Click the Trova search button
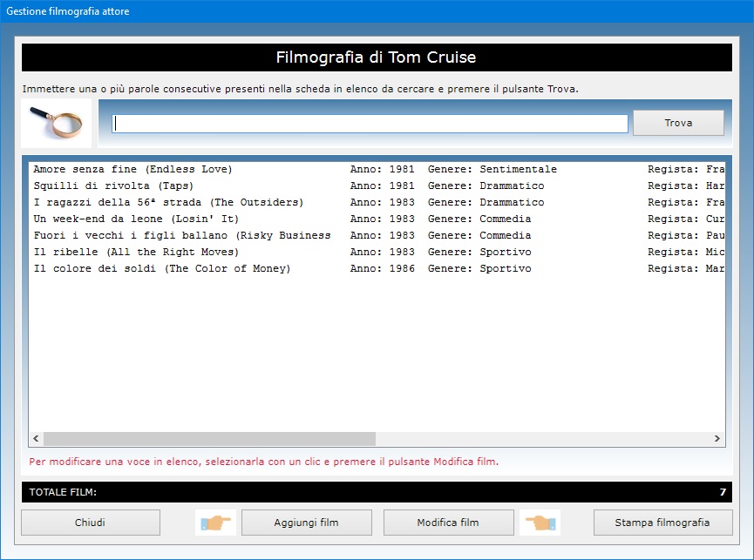Screen dimensions: 754x560 coord(678,123)
